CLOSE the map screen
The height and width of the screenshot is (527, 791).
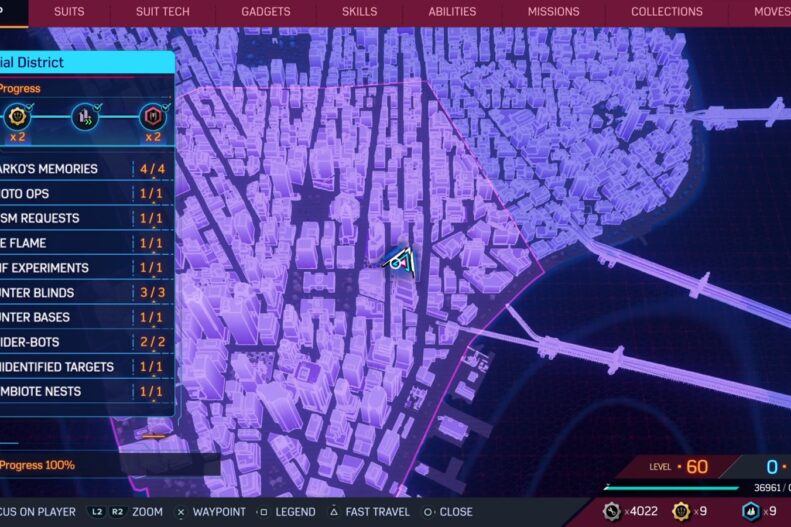[456, 512]
